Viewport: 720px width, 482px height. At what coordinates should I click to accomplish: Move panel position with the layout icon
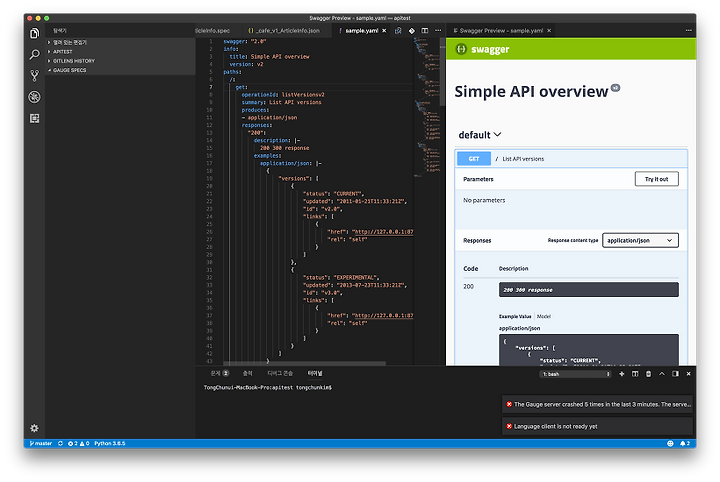675,374
